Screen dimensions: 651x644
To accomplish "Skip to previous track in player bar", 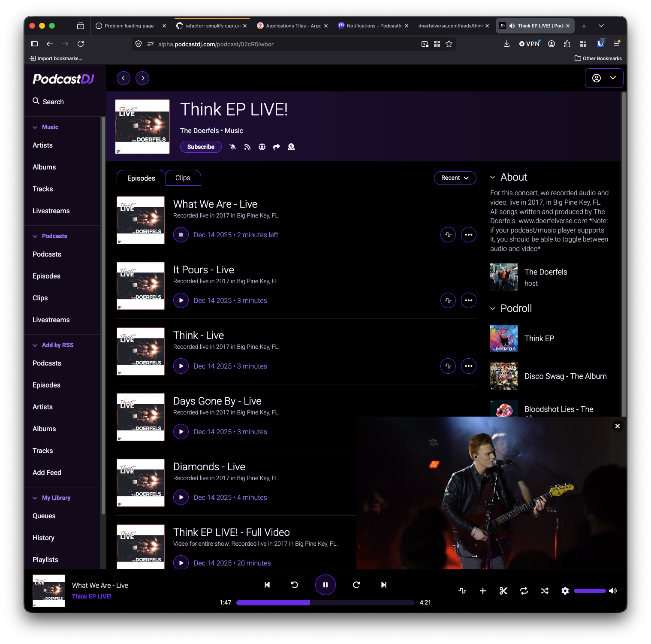I will point(267,585).
